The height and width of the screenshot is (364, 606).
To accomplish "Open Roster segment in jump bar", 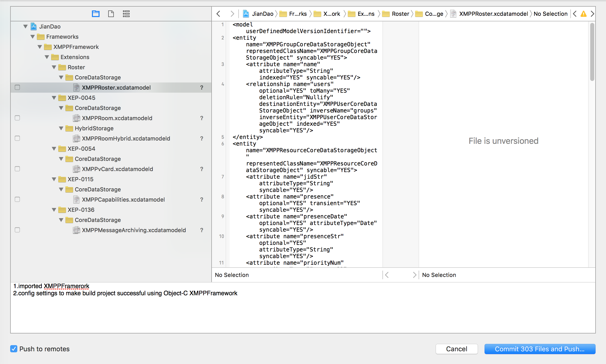I will [400, 14].
